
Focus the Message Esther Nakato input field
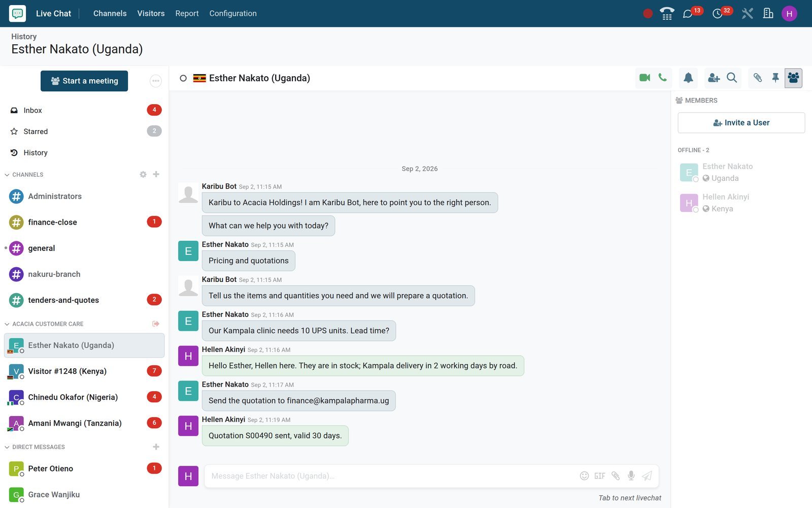pyautogui.click(x=391, y=476)
